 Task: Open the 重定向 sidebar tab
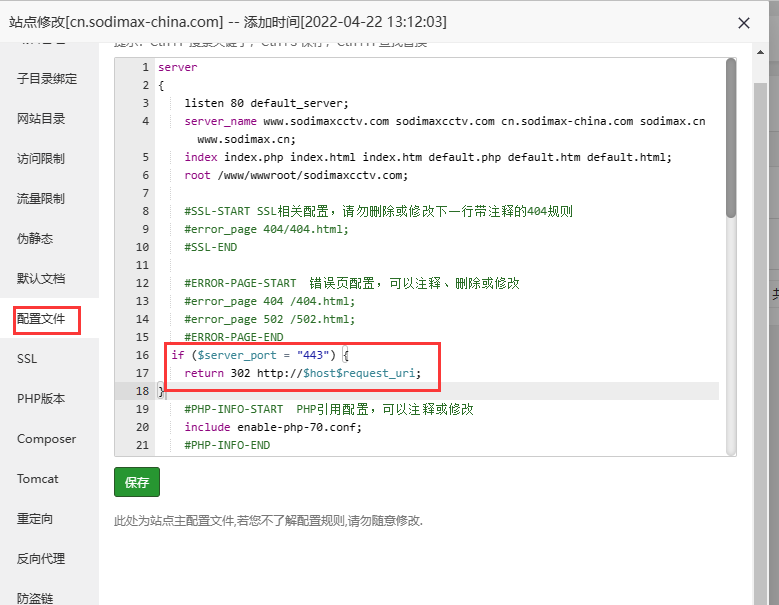click(x=35, y=519)
